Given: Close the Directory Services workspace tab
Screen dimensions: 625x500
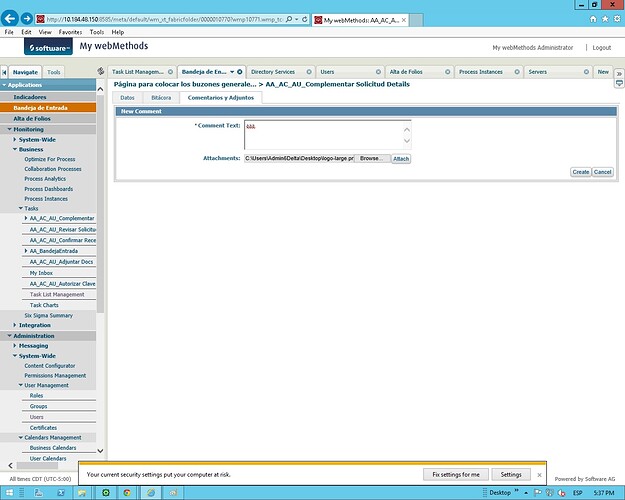Looking at the screenshot, I should [x=309, y=72].
